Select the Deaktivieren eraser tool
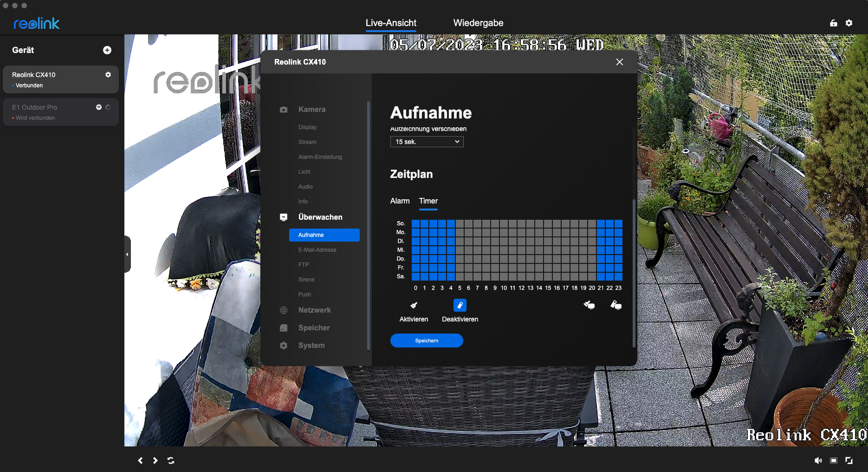868x472 pixels. tap(460, 305)
